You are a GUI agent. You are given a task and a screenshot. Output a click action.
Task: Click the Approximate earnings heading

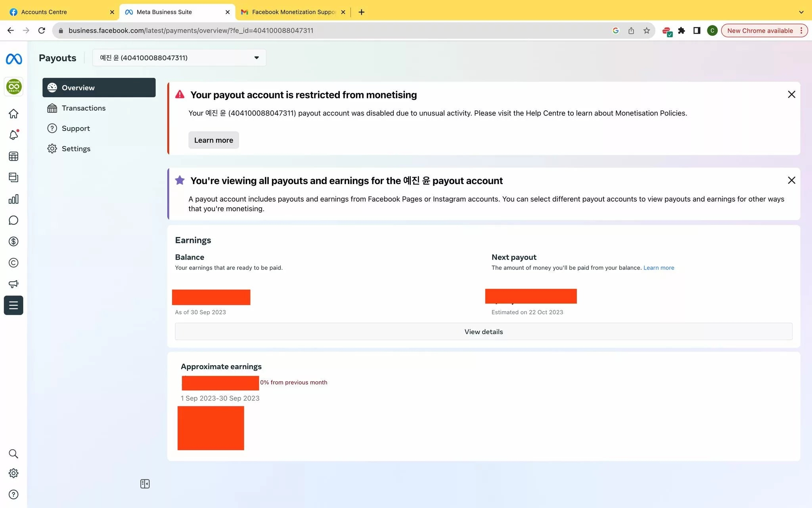(x=221, y=367)
